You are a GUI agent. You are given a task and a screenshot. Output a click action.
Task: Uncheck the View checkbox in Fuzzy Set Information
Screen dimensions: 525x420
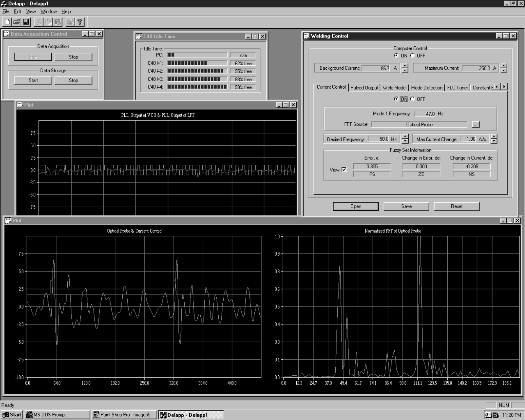tap(344, 170)
